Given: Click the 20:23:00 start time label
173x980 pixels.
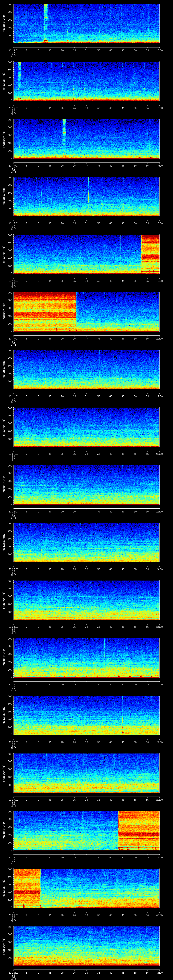Looking at the screenshot, I should [x=13, y=569].
